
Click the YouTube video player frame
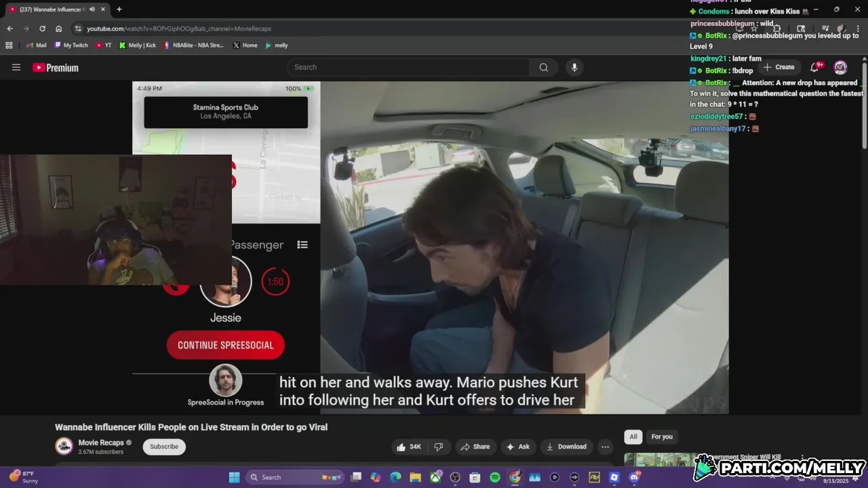pos(431,247)
